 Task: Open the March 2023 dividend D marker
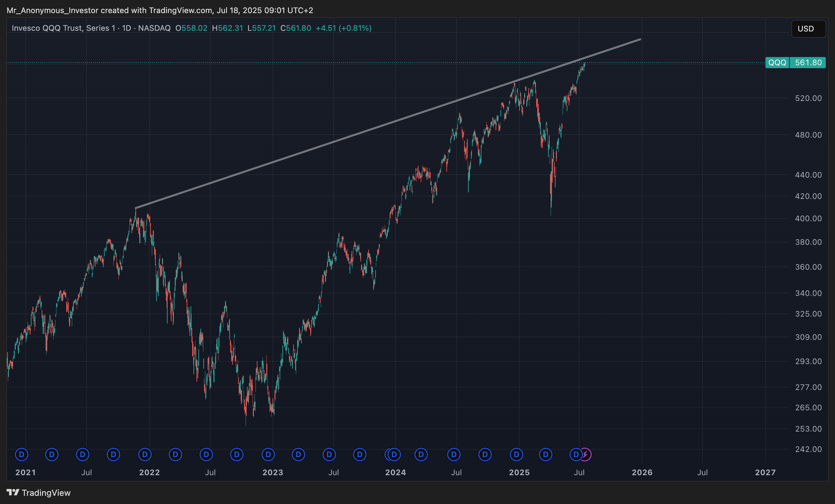point(298,455)
